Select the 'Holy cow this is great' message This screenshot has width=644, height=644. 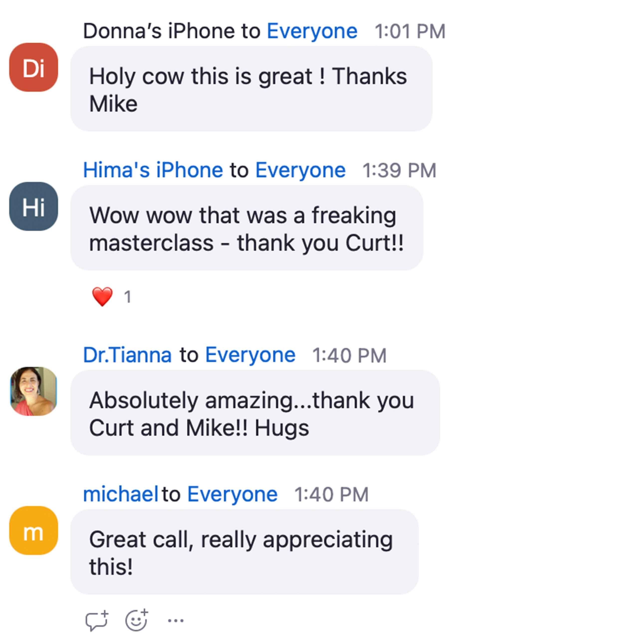tap(251, 89)
